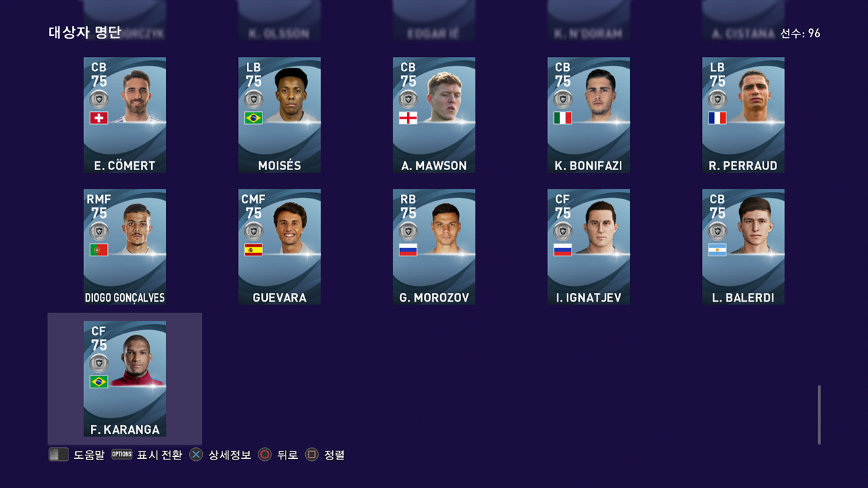Click the touchpad icon next to 도움말
868x488 pixels.
pyautogui.click(x=58, y=455)
